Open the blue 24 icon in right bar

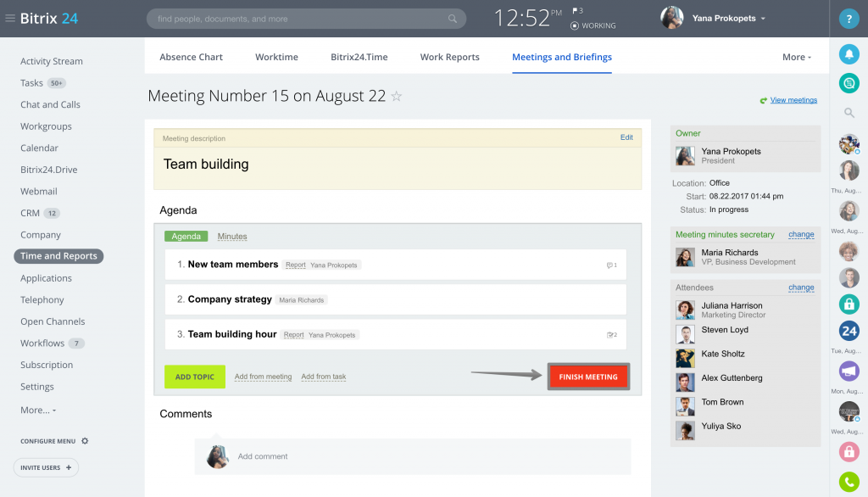(x=849, y=332)
